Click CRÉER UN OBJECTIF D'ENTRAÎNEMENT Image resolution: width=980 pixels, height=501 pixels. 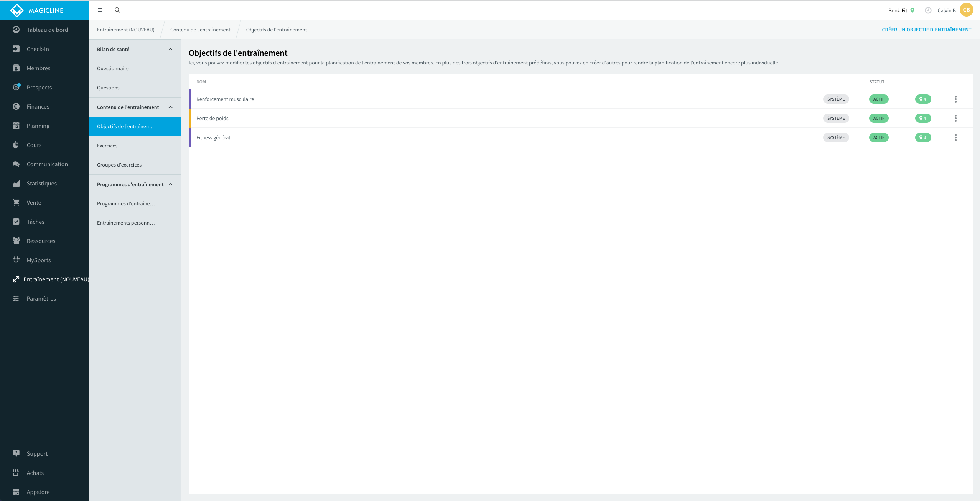click(926, 30)
